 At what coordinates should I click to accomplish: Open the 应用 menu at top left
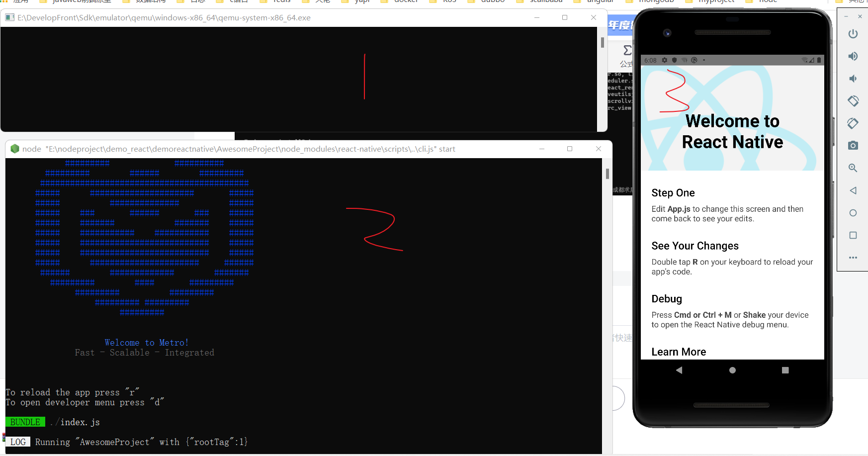click(x=20, y=1)
